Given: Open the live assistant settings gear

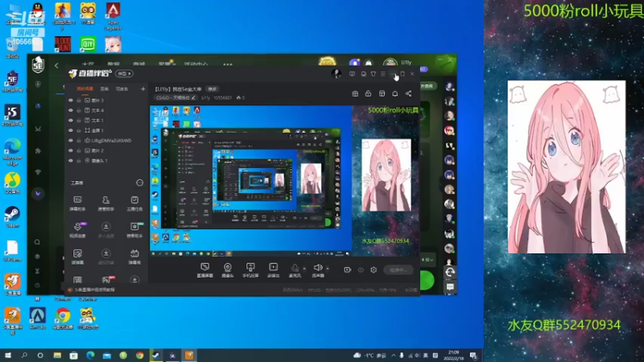Looking at the screenshot, I should pyautogui.click(x=374, y=269).
